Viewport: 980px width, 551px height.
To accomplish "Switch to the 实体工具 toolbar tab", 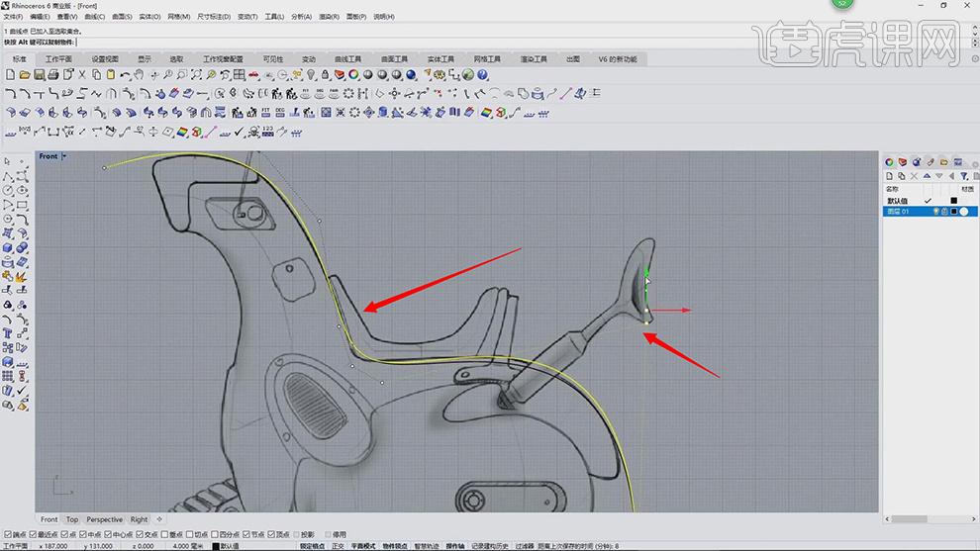I will 441,59.
